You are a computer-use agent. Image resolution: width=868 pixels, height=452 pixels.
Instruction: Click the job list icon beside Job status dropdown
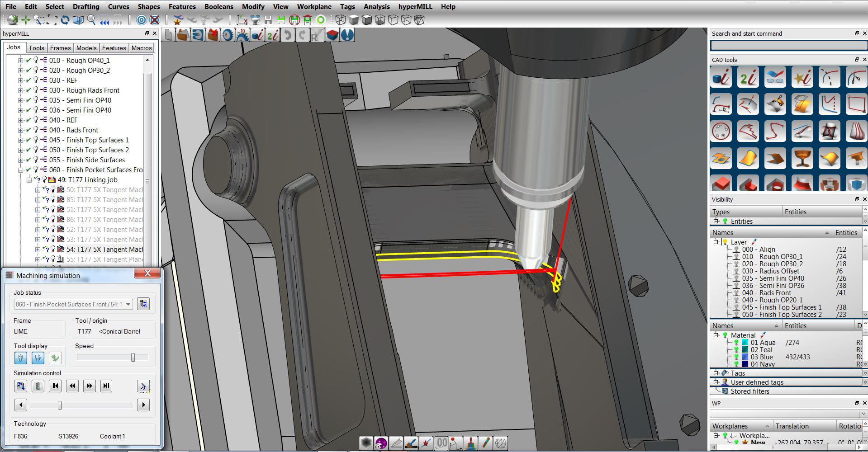point(143,304)
